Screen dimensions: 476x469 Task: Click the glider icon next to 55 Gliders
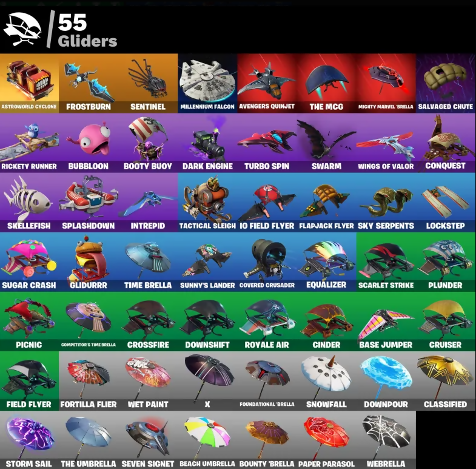tap(22, 30)
